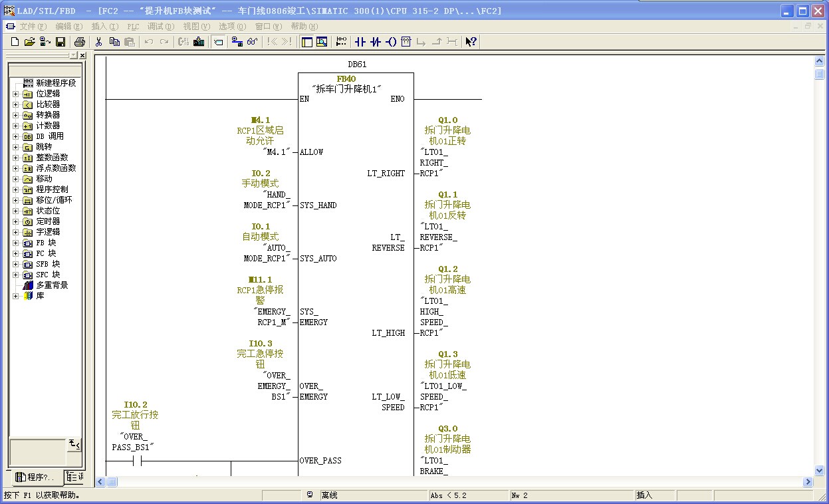Expand the 位逻辑 folder
Screen dimensions: 829x504
pyautogui.click(x=16, y=94)
